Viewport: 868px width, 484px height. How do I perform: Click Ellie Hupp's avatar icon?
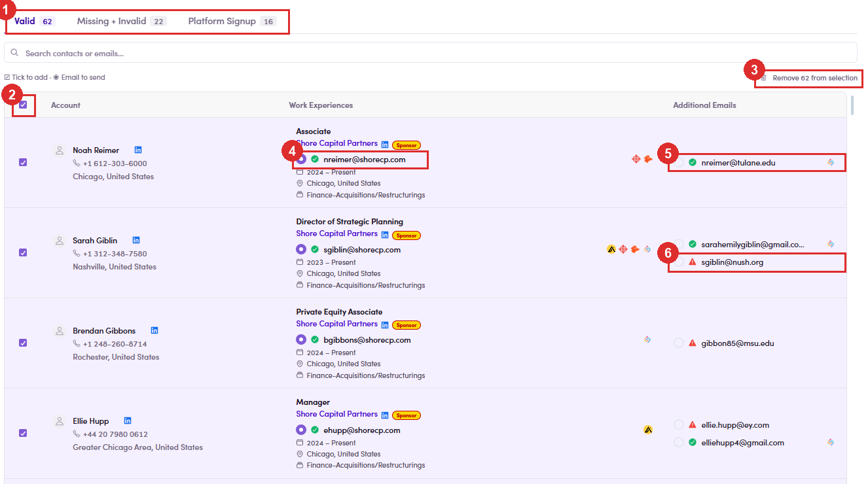(60, 421)
